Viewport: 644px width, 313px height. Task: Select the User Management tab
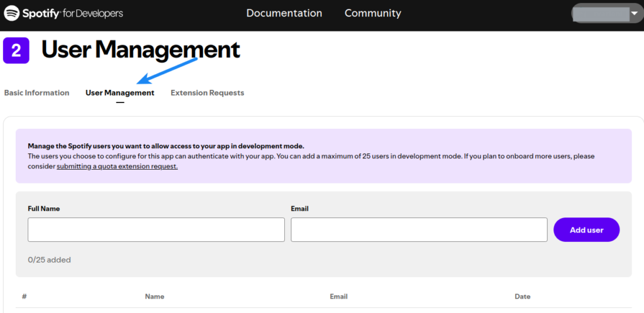[119, 93]
